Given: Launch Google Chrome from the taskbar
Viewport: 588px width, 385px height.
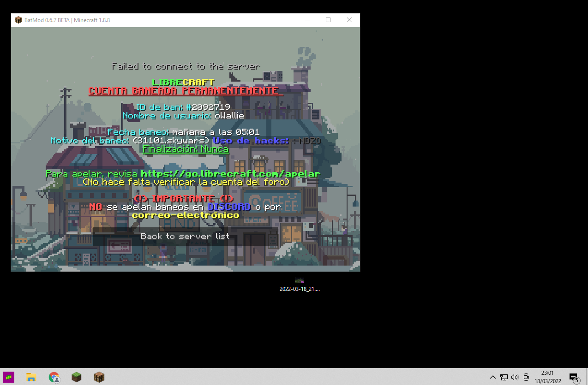Looking at the screenshot, I should (x=54, y=377).
